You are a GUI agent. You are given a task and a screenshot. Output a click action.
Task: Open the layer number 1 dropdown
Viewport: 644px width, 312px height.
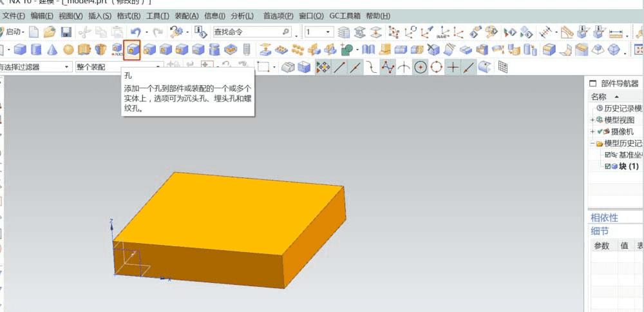click(x=329, y=32)
